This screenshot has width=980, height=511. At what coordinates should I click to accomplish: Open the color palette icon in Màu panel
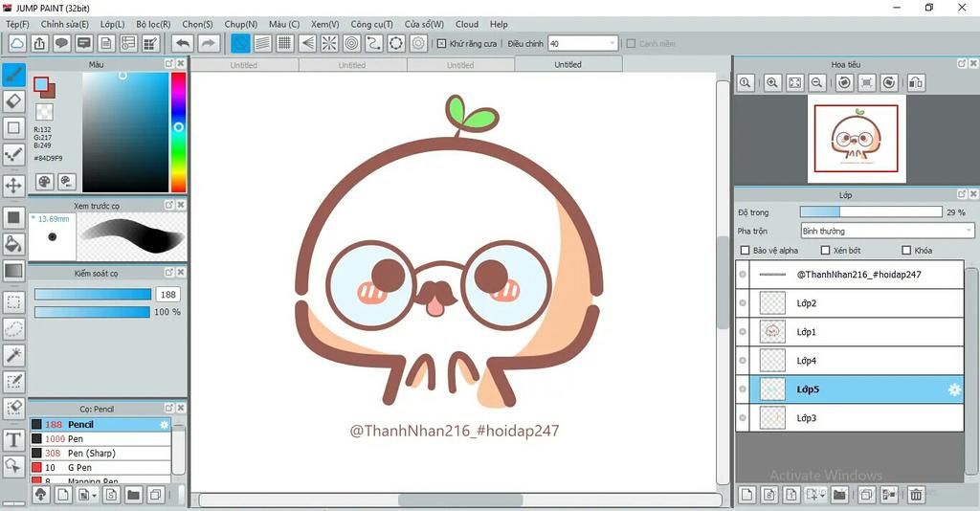coord(44,182)
